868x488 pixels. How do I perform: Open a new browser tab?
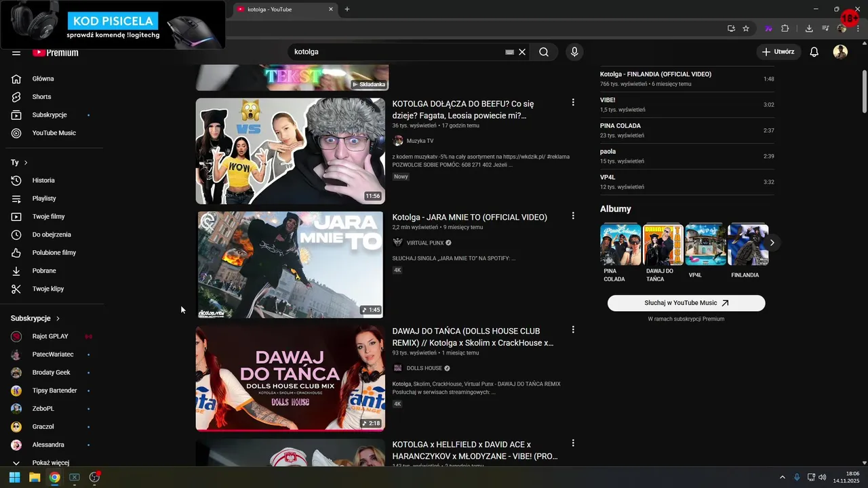point(347,9)
